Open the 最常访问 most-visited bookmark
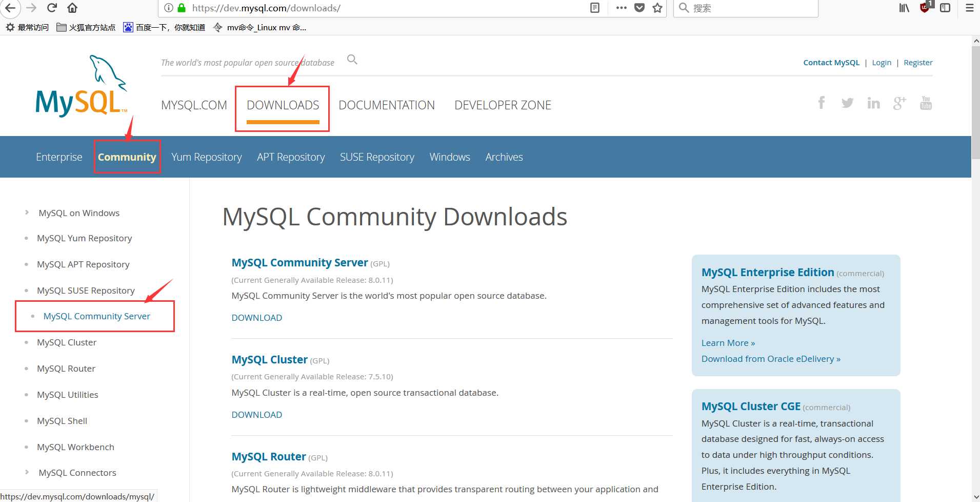Image resolution: width=980 pixels, height=502 pixels. (x=27, y=27)
